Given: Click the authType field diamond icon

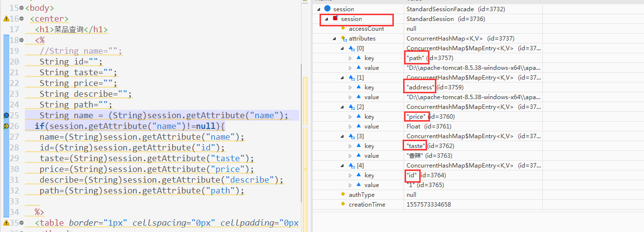Looking at the screenshot, I should tap(343, 194).
